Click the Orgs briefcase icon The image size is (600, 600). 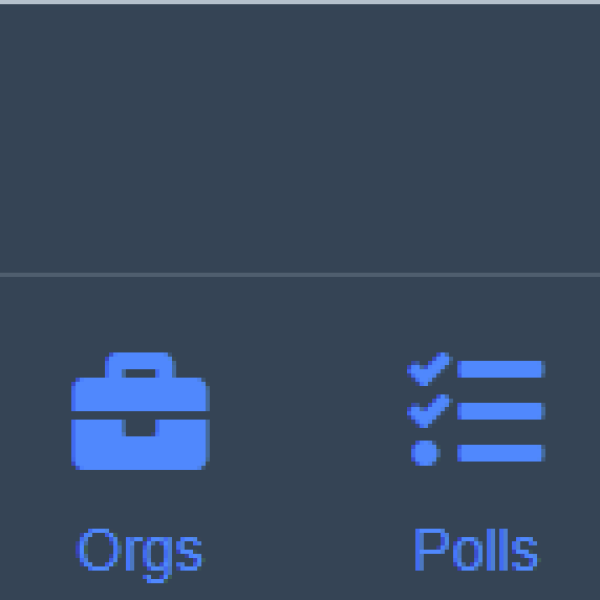pyautogui.click(x=140, y=411)
